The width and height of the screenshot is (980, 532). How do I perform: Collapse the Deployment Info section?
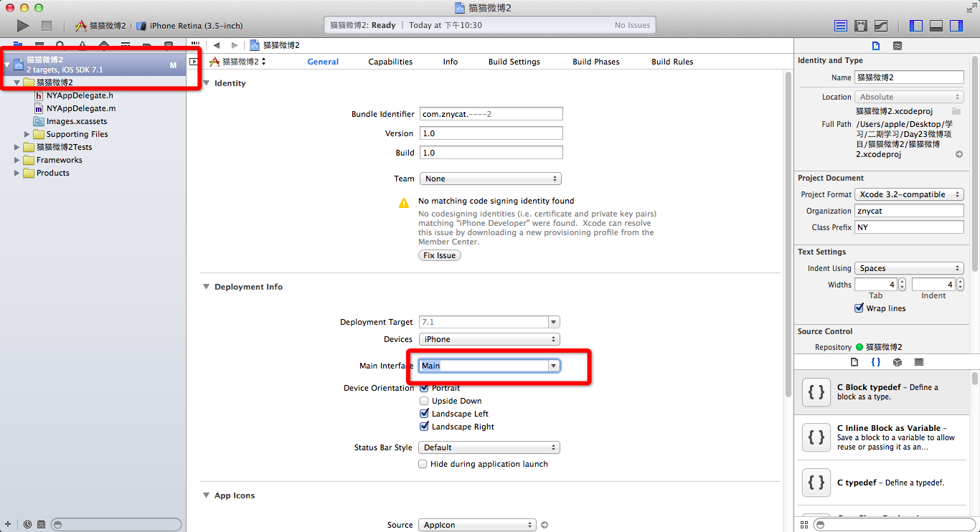tap(207, 287)
